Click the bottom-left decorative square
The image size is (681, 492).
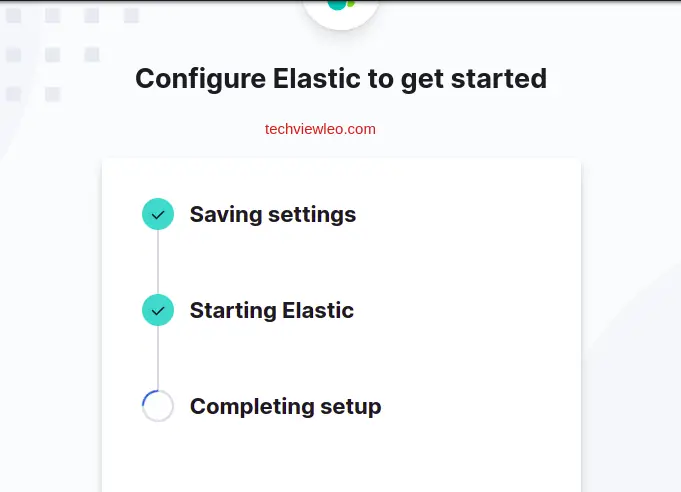14,94
